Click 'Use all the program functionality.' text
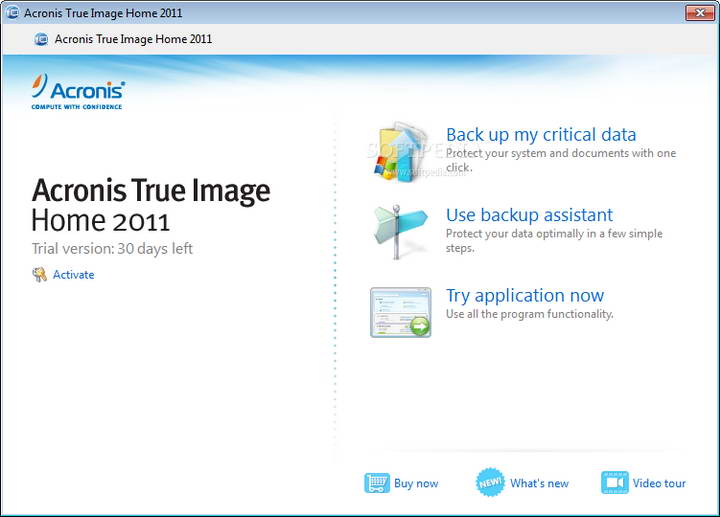720x517 pixels. 529,314
